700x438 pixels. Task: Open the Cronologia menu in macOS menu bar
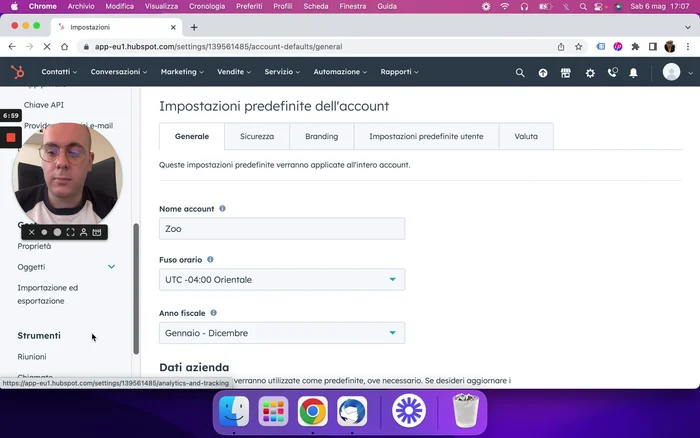click(x=207, y=6)
